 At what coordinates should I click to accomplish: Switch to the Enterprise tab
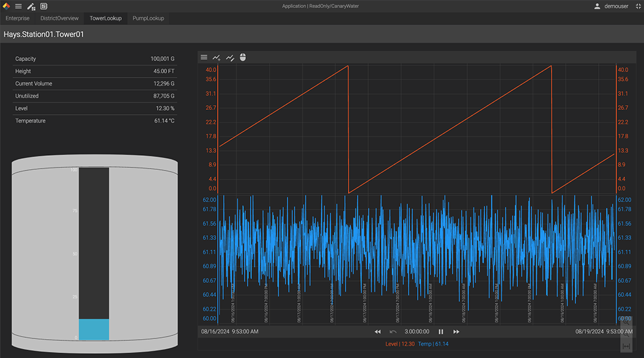tap(18, 18)
